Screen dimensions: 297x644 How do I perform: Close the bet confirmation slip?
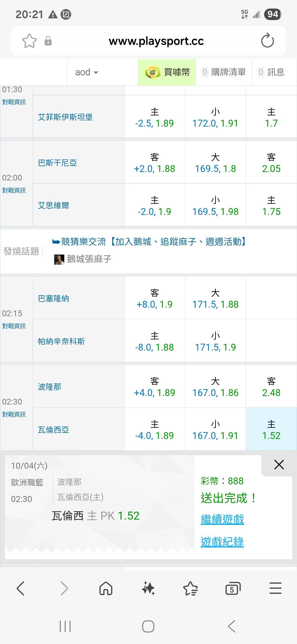(x=279, y=465)
